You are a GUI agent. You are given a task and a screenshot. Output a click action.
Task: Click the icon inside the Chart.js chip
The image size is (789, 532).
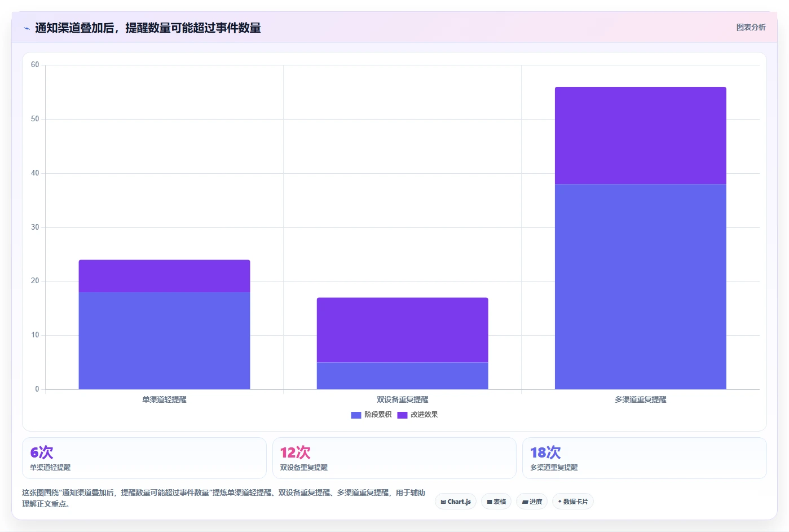click(x=443, y=502)
